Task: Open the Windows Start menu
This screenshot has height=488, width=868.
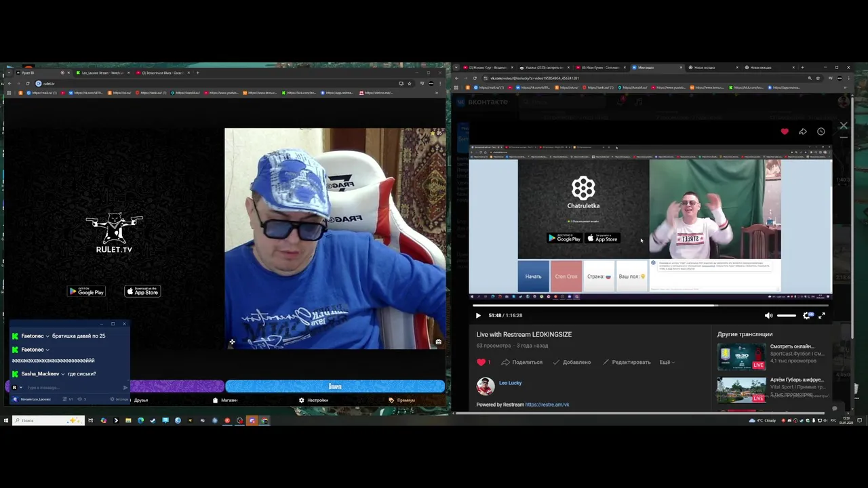Action: click(x=5, y=420)
